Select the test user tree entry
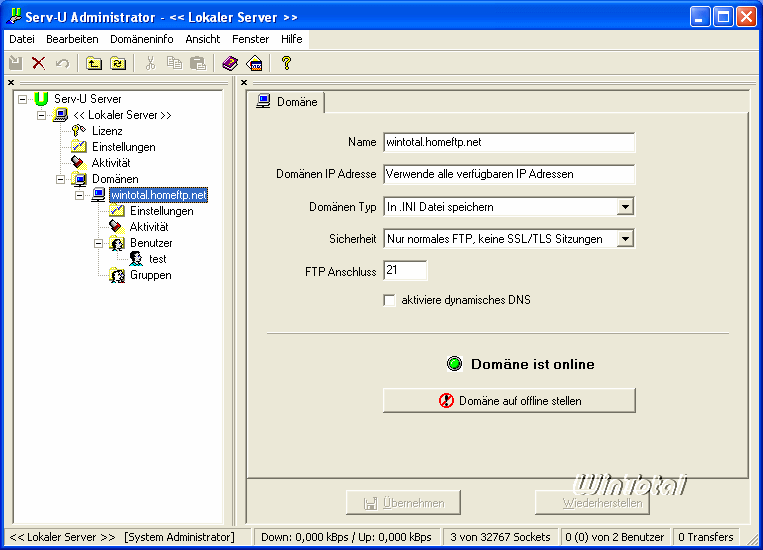This screenshot has width=763, height=550. coord(158,259)
